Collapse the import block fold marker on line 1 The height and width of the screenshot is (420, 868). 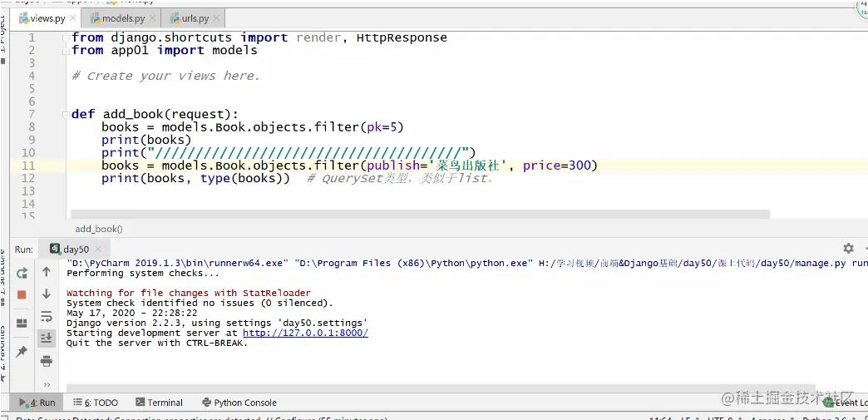click(67, 37)
